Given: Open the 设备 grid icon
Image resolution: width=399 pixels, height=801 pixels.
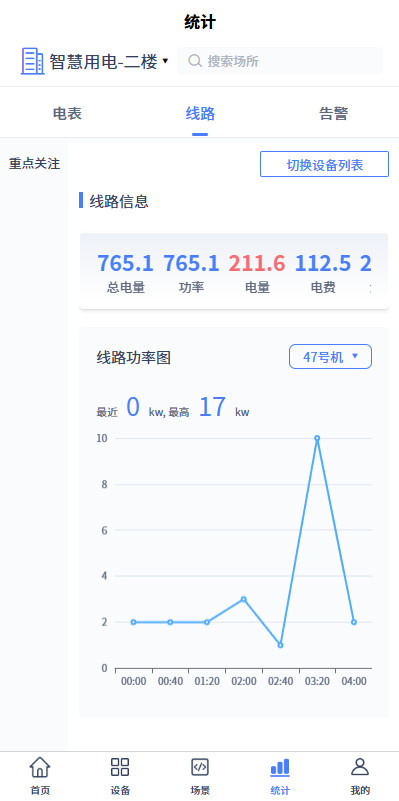Looking at the screenshot, I should tap(120, 767).
